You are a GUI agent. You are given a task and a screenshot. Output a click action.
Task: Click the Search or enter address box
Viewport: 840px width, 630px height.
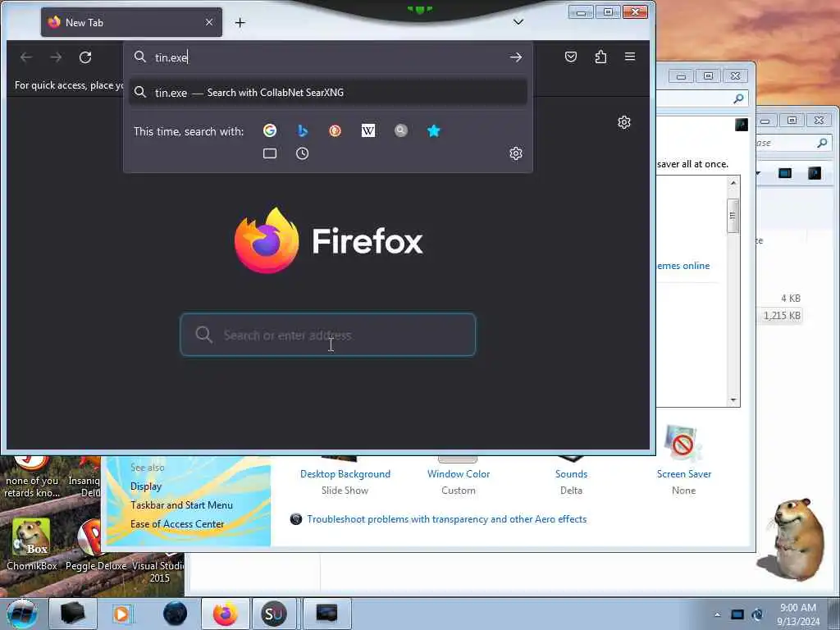pos(328,335)
